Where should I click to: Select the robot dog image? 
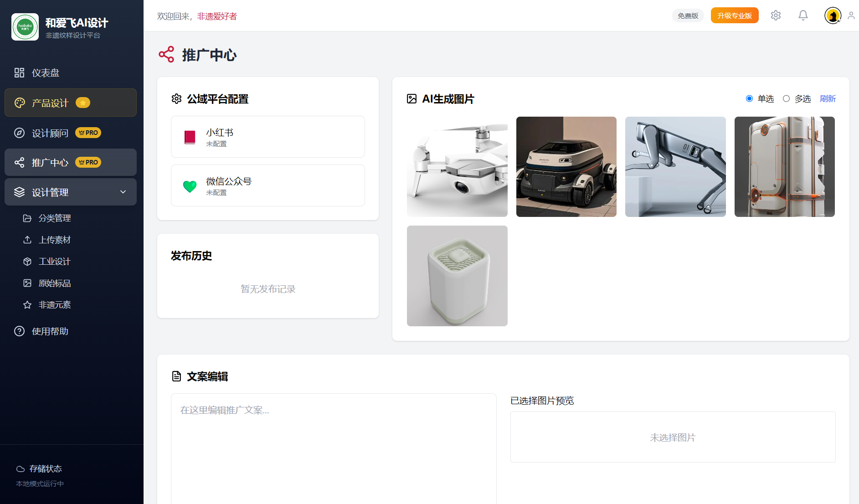click(x=675, y=167)
